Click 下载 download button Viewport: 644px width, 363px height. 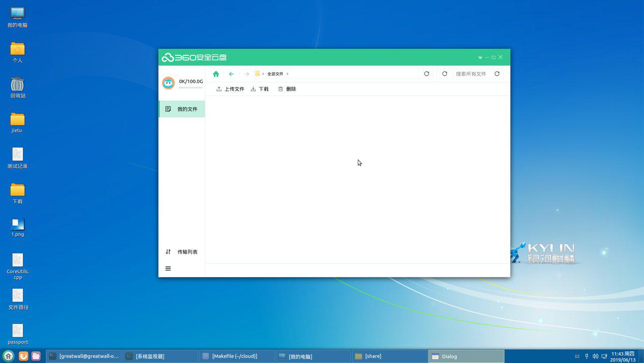tap(260, 89)
